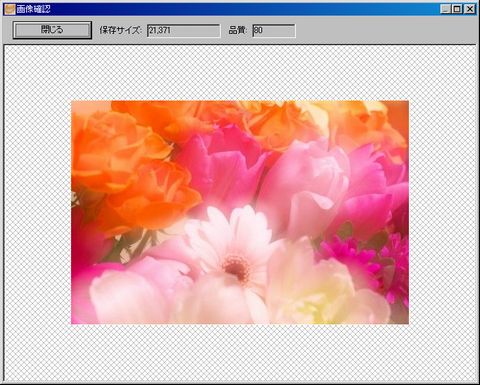480x385 pixels.
Task: Select the 品質 field showing 80
Action: coord(274,31)
